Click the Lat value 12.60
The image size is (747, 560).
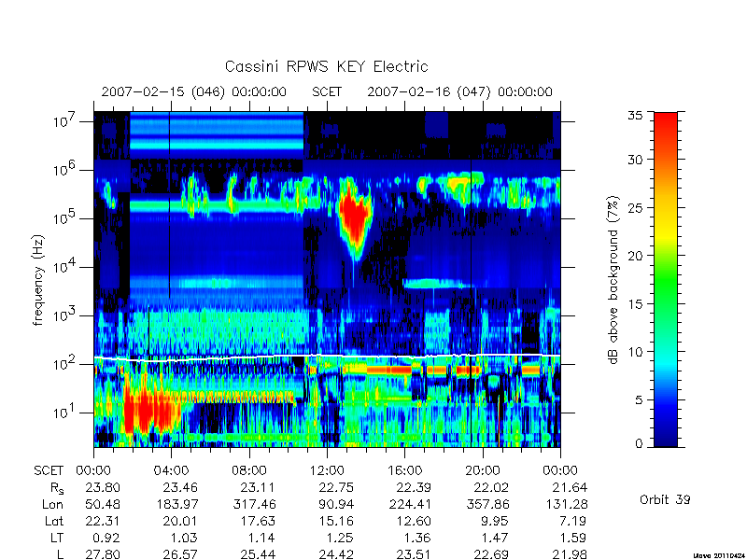point(414,521)
